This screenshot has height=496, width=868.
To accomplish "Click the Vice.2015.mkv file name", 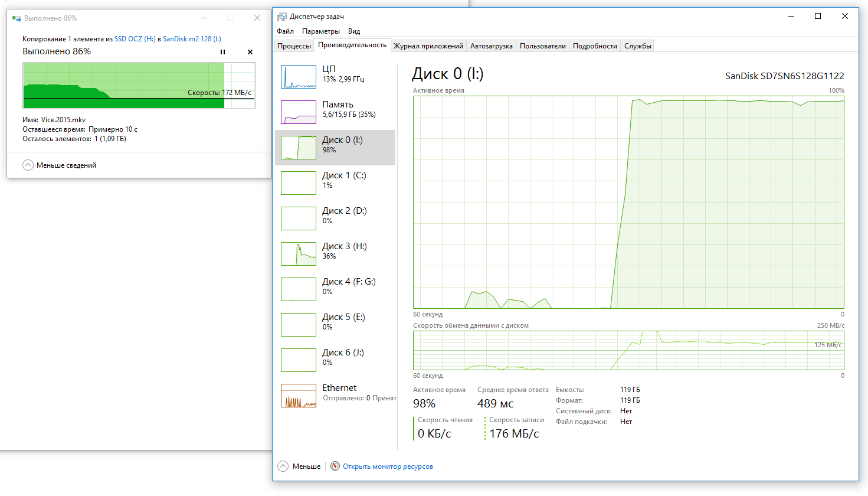I will [x=63, y=120].
